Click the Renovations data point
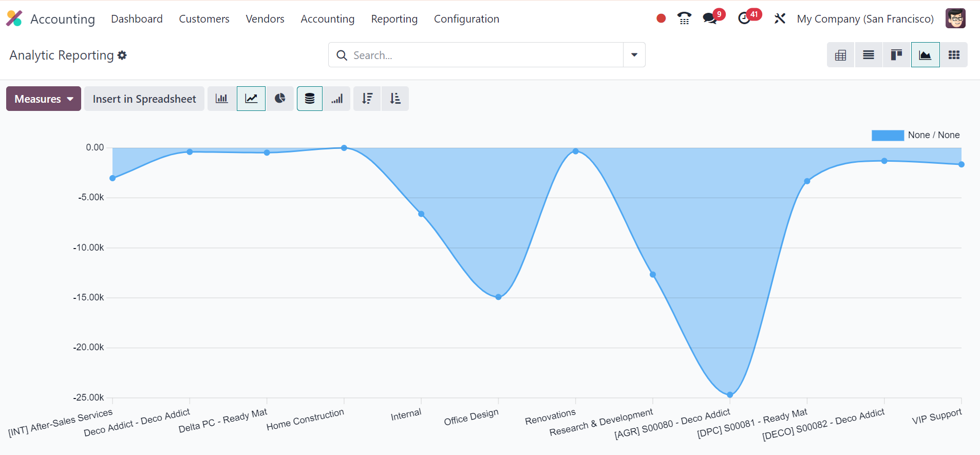 tap(576, 151)
